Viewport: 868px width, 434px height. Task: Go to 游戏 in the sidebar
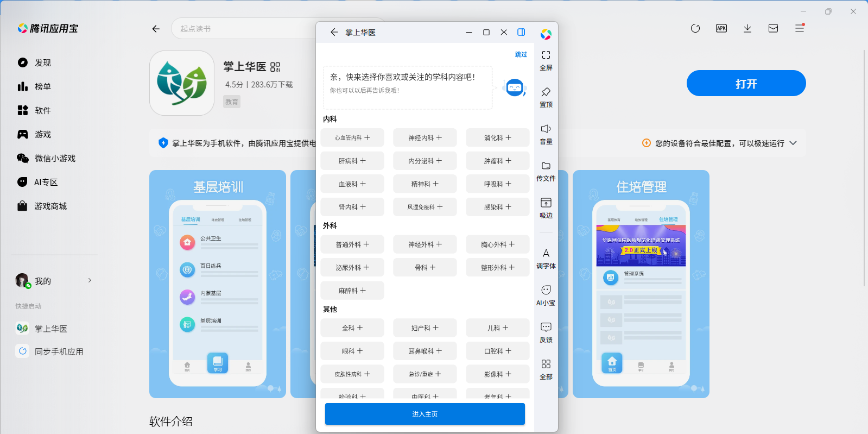click(43, 135)
